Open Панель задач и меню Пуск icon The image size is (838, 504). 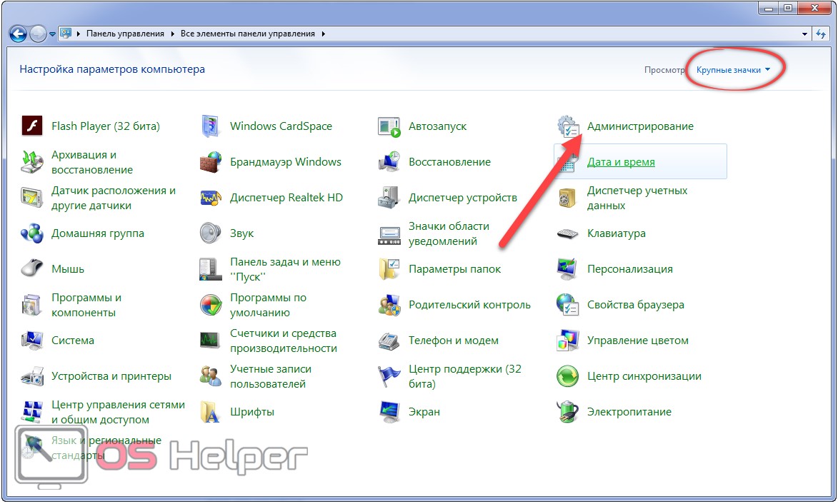tap(211, 269)
